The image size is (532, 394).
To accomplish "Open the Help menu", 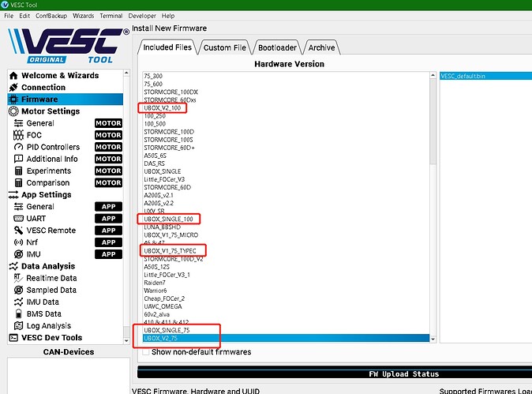I will (x=168, y=16).
